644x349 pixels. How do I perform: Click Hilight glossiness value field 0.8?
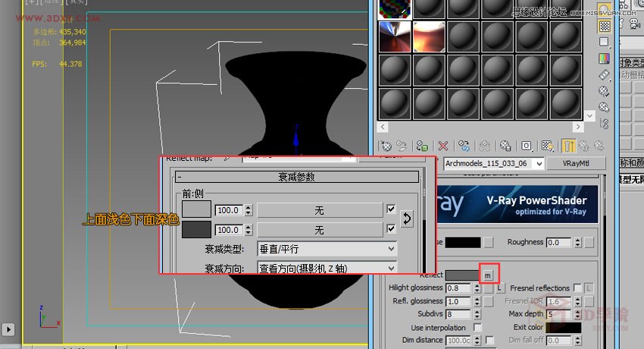click(x=458, y=288)
